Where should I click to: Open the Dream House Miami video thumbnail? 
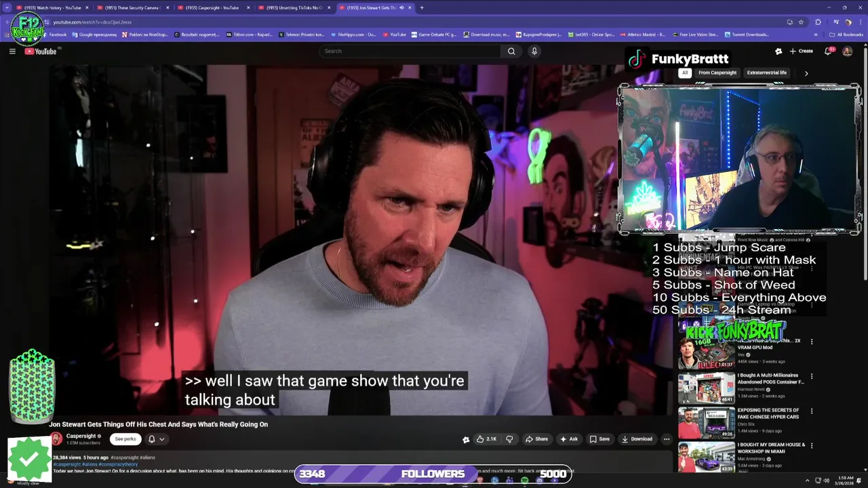click(x=706, y=457)
